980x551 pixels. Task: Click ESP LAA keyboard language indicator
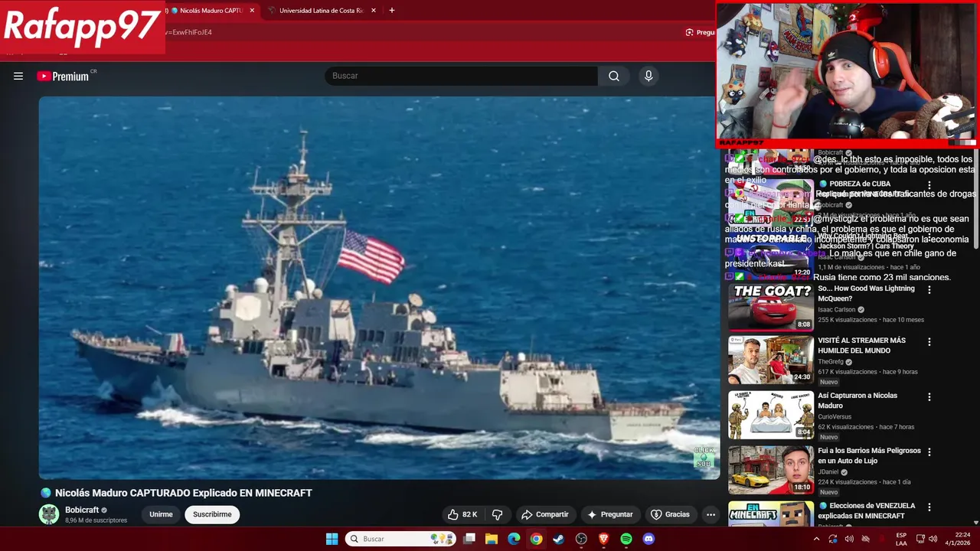click(901, 539)
